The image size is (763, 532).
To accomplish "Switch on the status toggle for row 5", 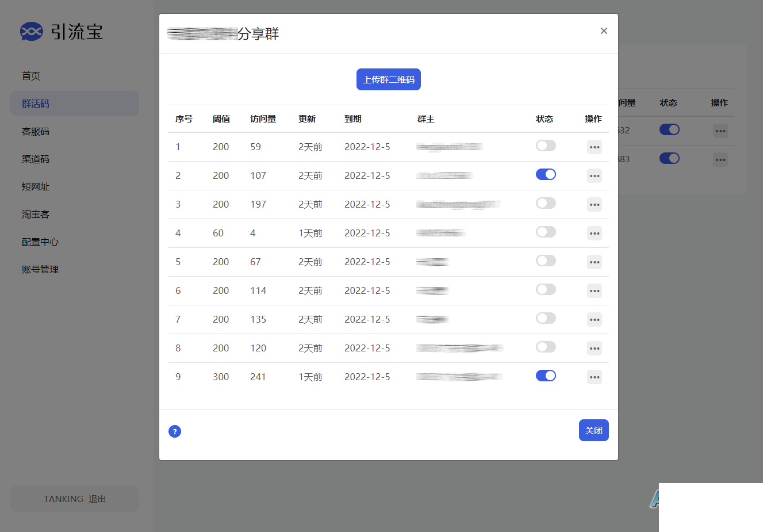I will pos(546,261).
